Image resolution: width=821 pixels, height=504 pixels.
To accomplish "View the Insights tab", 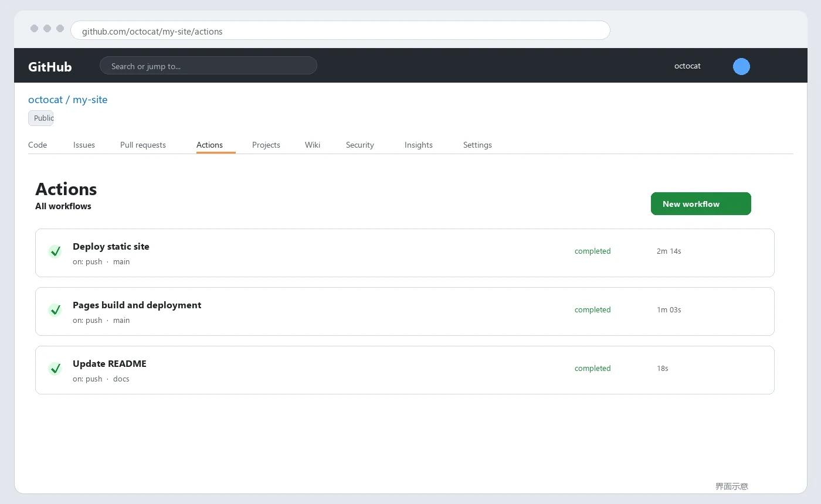I will 419,145.
